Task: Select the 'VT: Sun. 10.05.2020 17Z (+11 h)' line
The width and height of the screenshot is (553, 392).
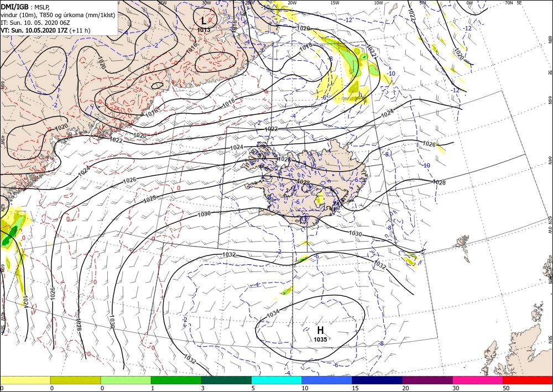Action: [x=45, y=30]
